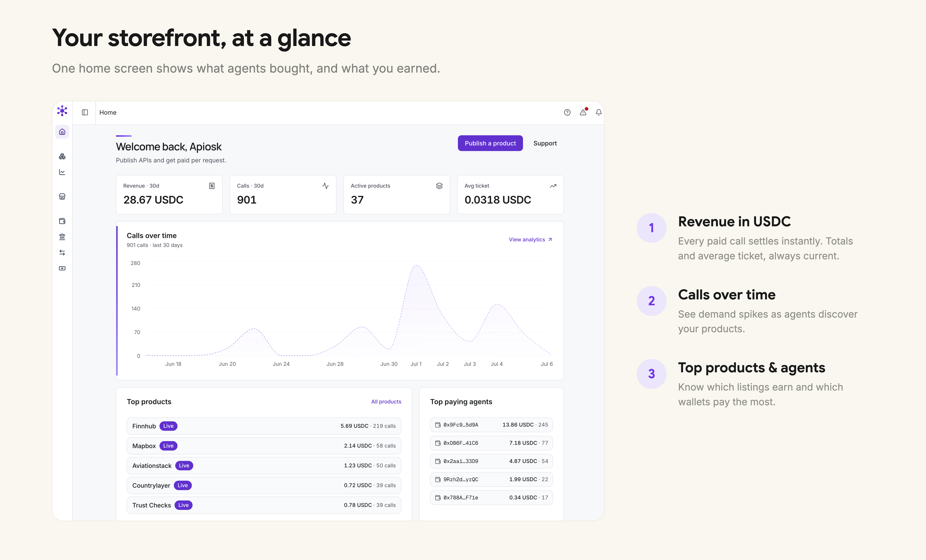Image resolution: width=926 pixels, height=560 pixels.
Task: Click the Support button
Action: click(545, 143)
